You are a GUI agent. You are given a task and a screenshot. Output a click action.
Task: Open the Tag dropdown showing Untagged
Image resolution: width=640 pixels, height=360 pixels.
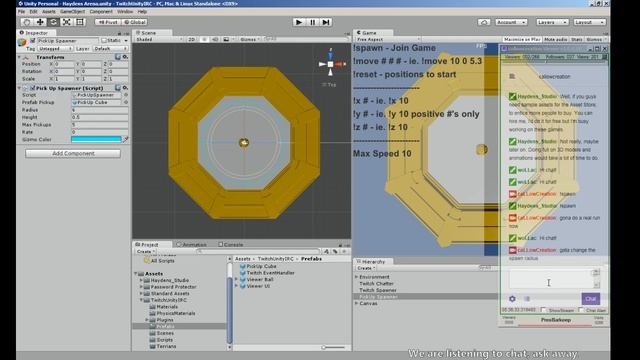(x=55, y=49)
